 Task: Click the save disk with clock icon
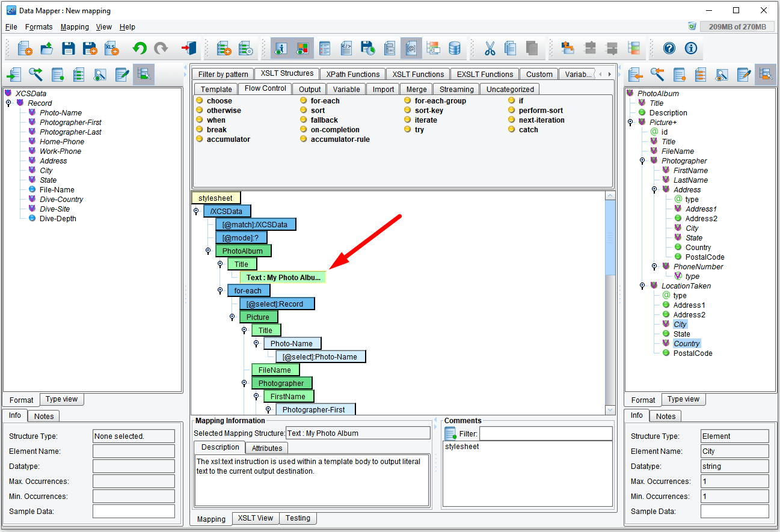tap(368, 49)
